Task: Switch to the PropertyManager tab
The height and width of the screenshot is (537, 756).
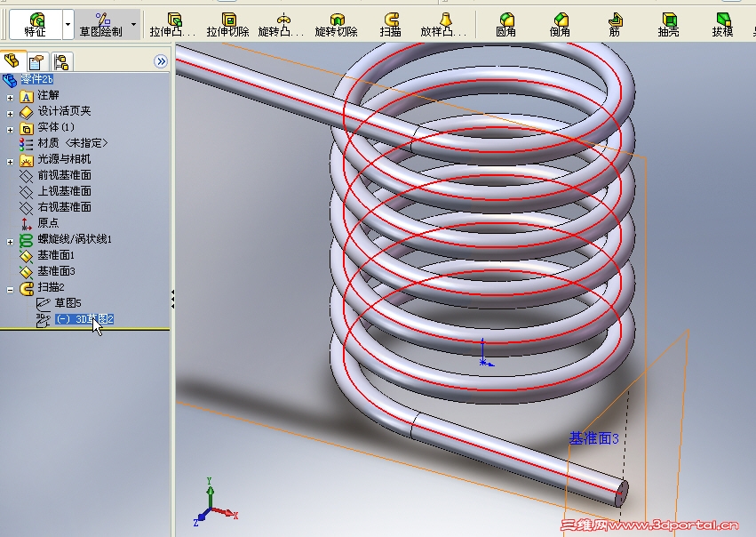Action: coord(36,61)
